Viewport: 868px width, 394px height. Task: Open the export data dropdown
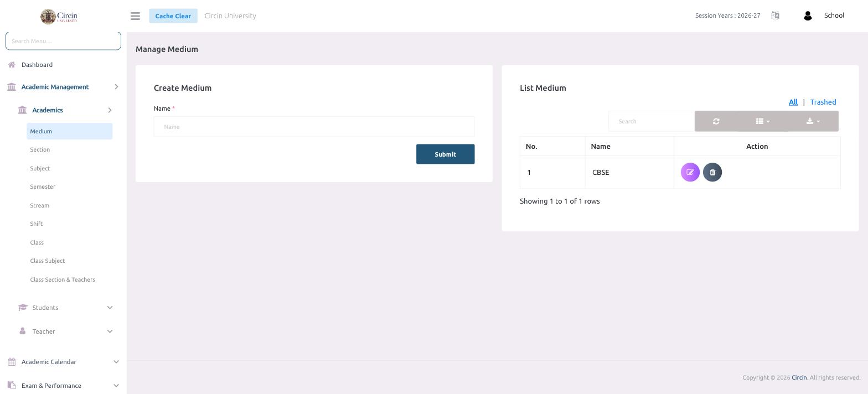coord(813,121)
